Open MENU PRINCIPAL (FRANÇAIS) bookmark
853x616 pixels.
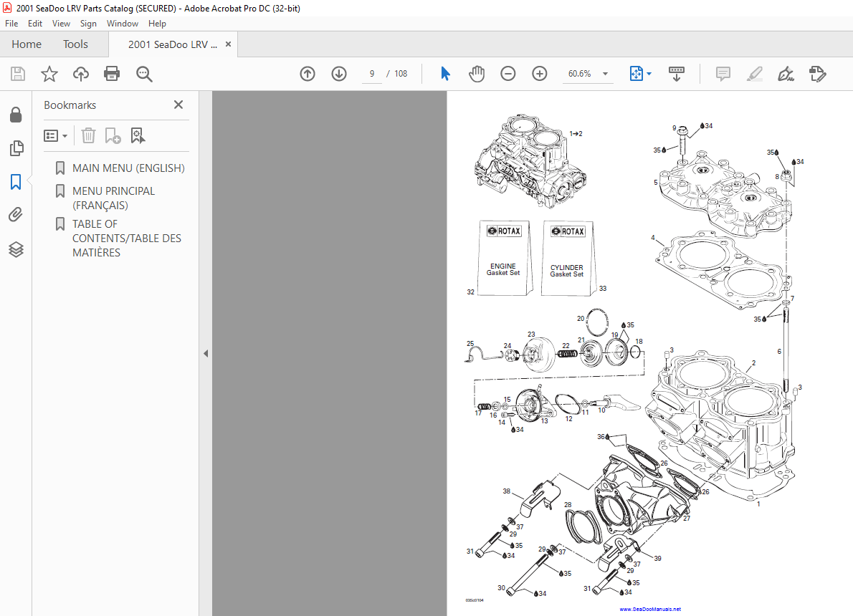[x=114, y=198]
